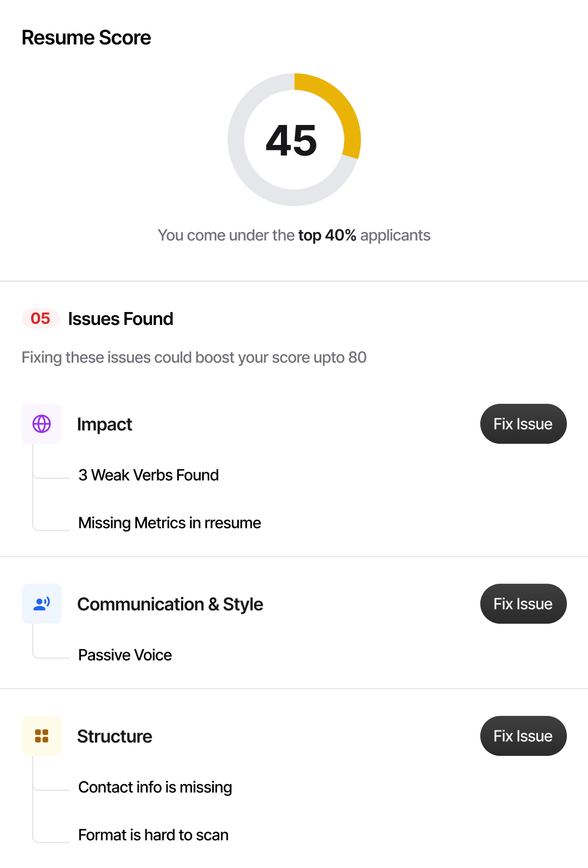
Task: Click the Impact globe icon
Action: click(x=41, y=424)
